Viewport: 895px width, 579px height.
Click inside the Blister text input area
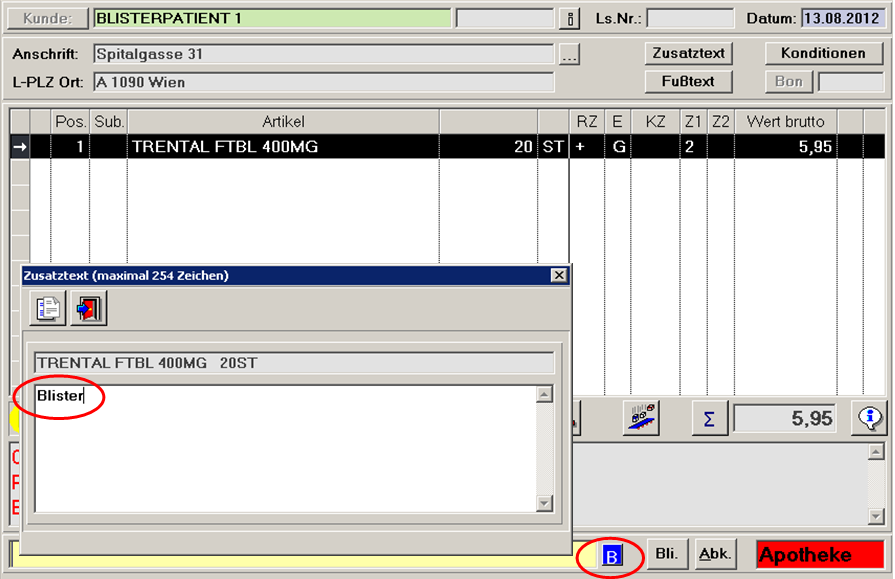285,450
